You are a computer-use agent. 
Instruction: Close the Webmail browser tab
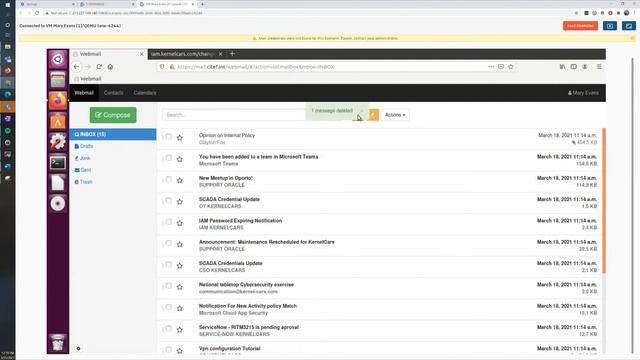point(142,54)
